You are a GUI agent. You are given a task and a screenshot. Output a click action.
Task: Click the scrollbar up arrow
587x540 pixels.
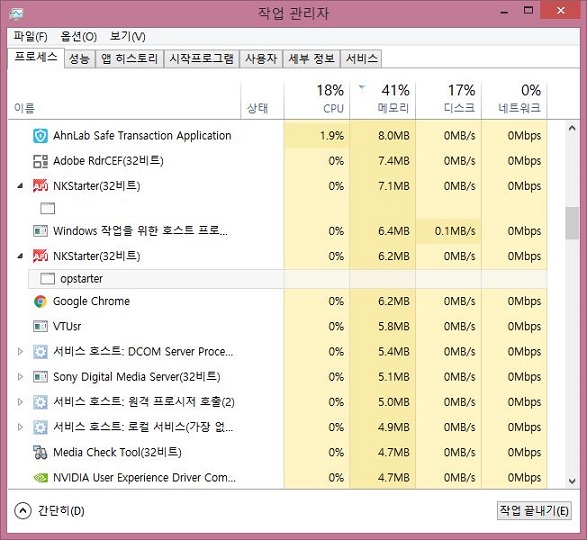572,128
